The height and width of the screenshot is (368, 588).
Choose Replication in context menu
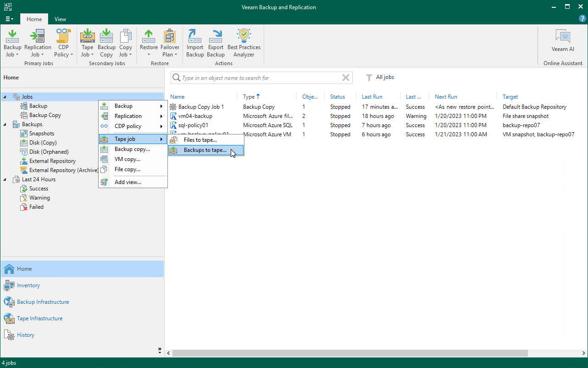coord(133,116)
